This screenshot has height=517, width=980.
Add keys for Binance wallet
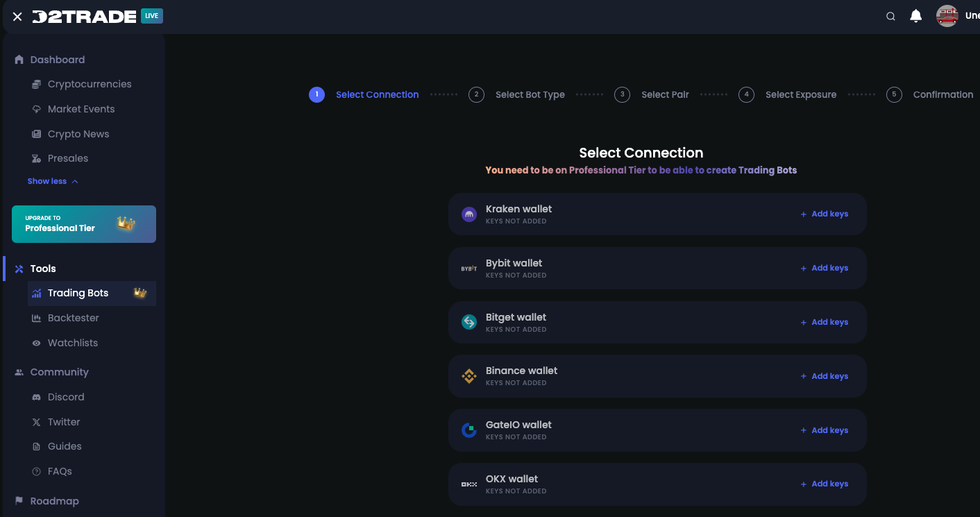click(x=824, y=376)
